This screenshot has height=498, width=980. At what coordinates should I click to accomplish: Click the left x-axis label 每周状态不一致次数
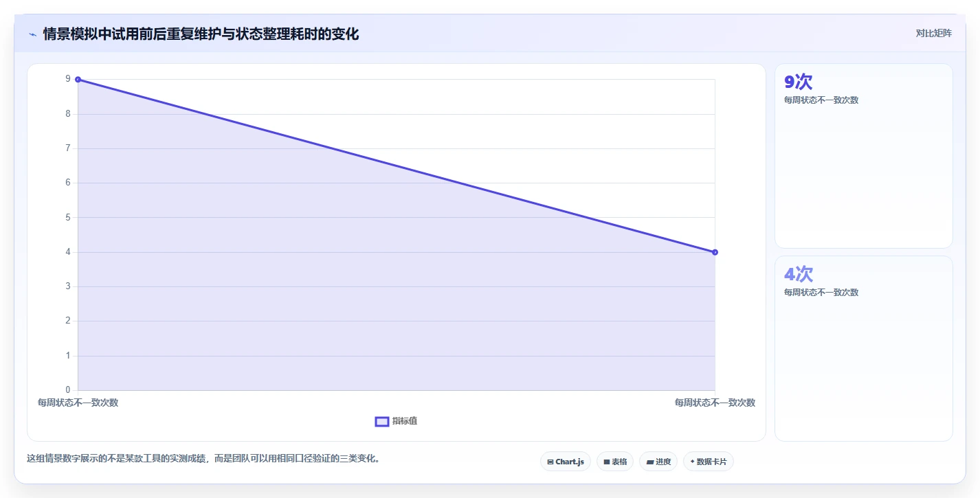click(x=78, y=403)
